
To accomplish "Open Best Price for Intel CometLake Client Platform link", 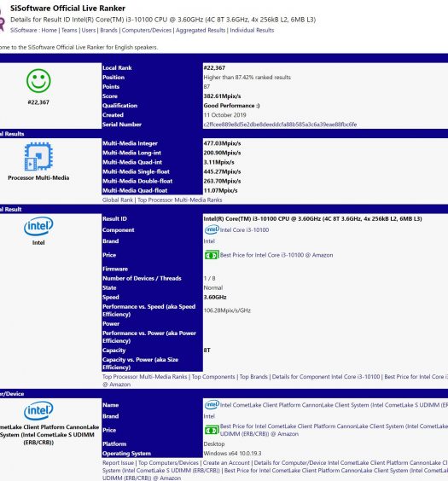I will tap(334, 430).
